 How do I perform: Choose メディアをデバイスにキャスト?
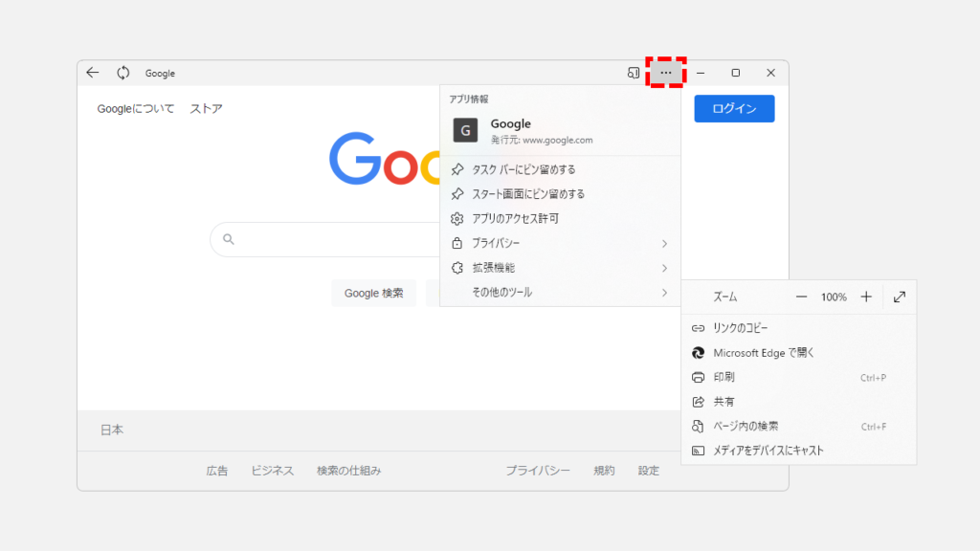tap(799, 451)
